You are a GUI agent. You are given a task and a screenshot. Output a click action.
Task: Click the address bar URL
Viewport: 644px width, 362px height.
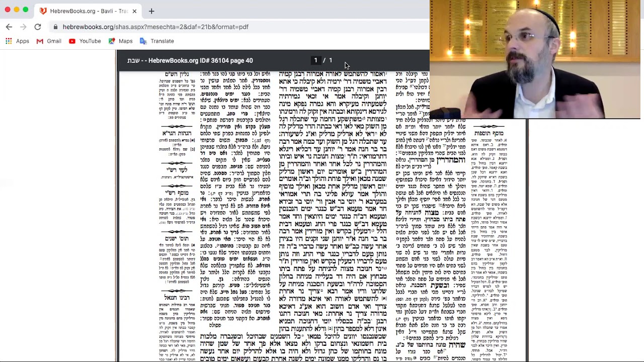155,27
